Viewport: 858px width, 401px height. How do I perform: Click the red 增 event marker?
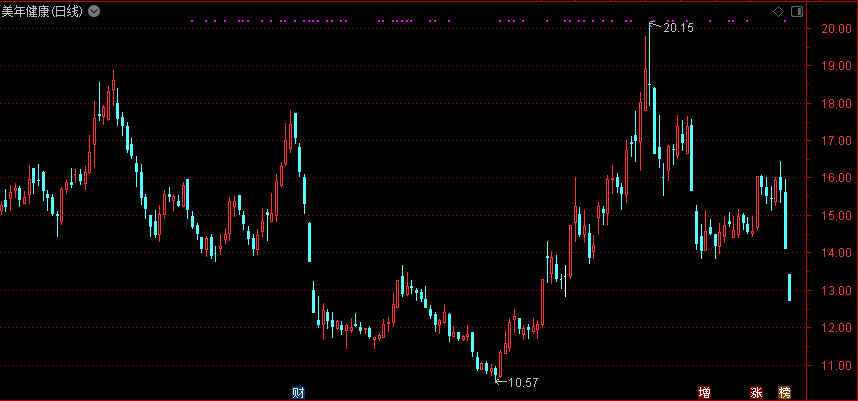pos(705,392)
